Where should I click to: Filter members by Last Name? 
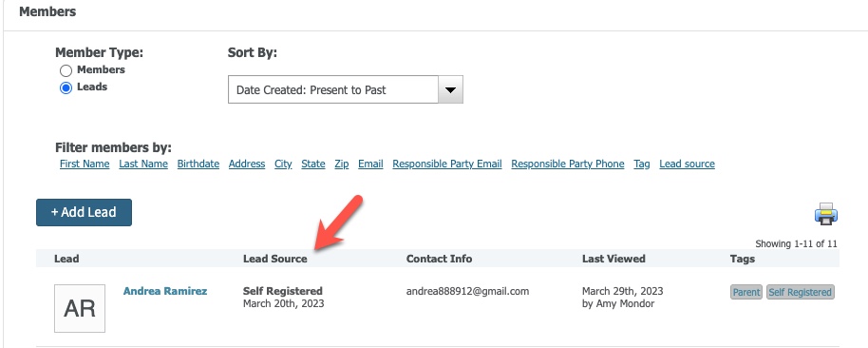point(143,164)
